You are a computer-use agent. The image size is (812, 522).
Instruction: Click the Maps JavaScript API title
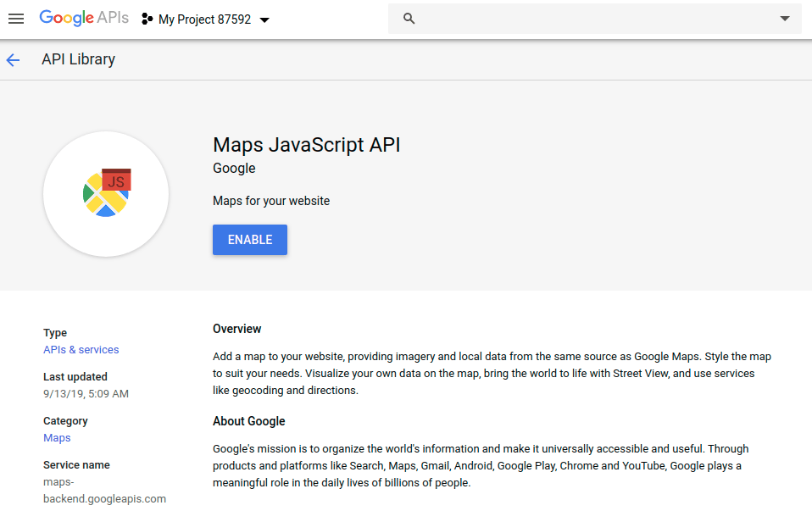307,144
